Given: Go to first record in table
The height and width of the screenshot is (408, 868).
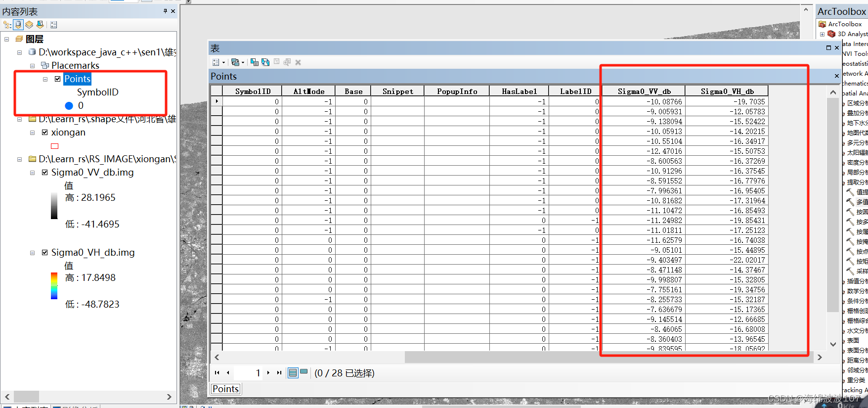Looking at the screenshot, I should [x=217, y=373].
